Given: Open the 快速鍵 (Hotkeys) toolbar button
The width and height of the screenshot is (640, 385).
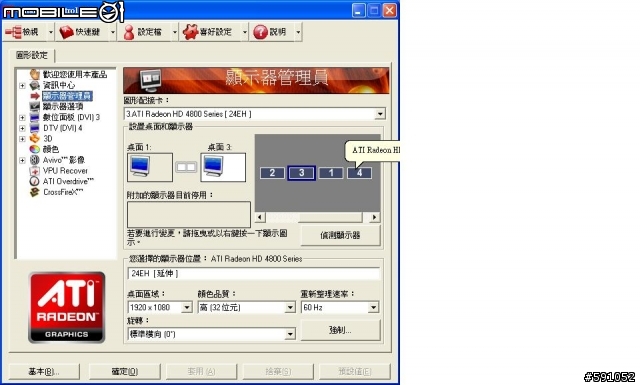Looking at the screenshot, I should (83, 32).
